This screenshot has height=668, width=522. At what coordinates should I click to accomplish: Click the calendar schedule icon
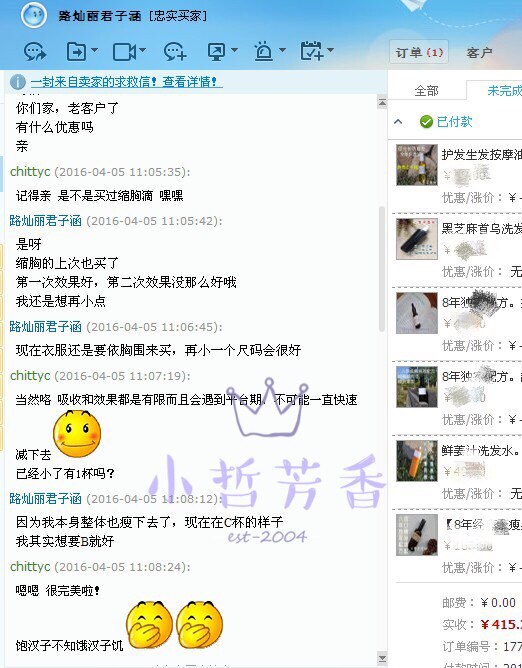coord(312,51)
